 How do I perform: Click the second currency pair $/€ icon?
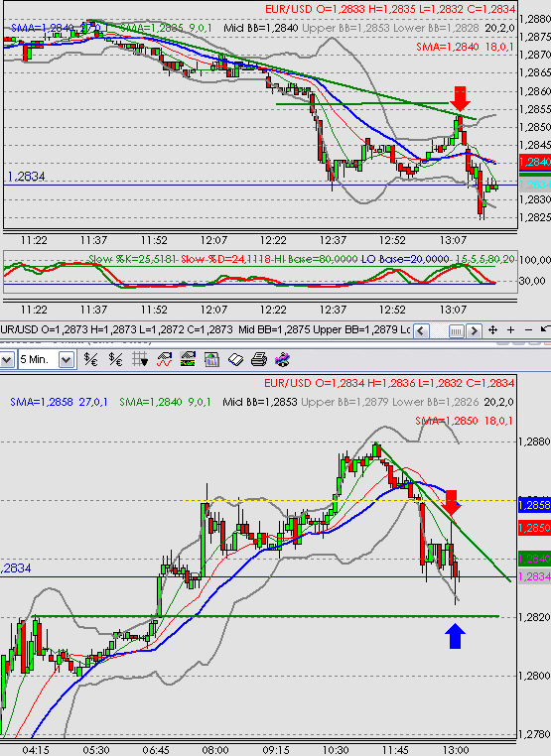coord(115,359)
